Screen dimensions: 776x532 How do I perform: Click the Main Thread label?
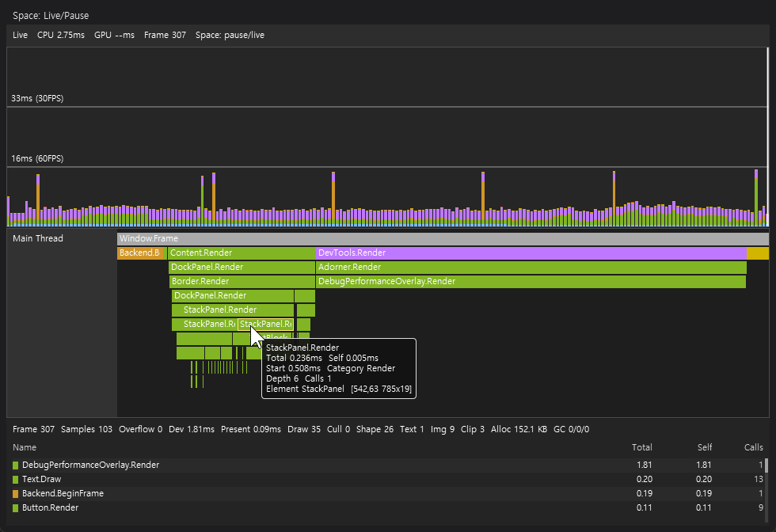(x=38, y=238)
